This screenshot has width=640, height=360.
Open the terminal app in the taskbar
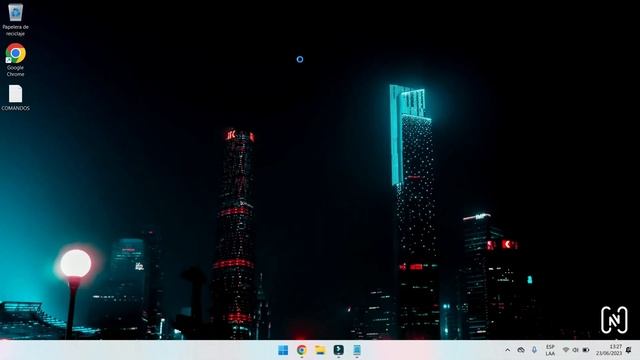[x=338, y=350]
